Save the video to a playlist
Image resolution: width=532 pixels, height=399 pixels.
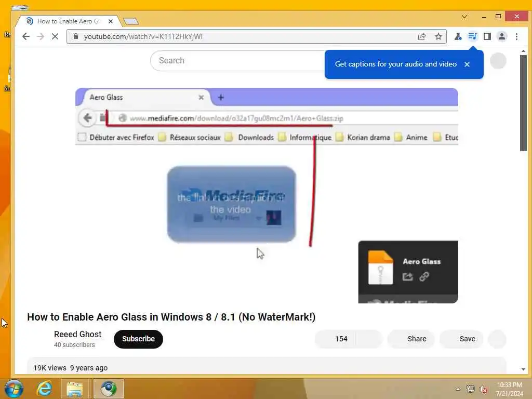(x=461, y=339)
